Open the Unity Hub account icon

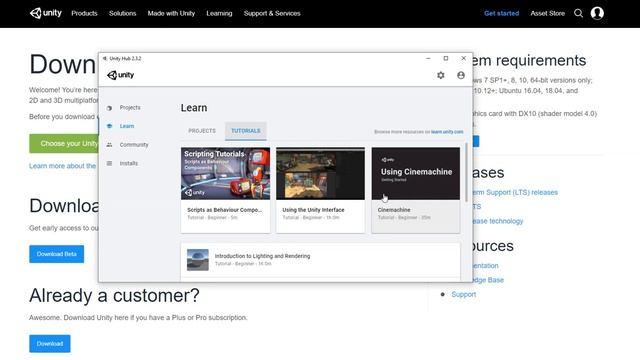461,75
